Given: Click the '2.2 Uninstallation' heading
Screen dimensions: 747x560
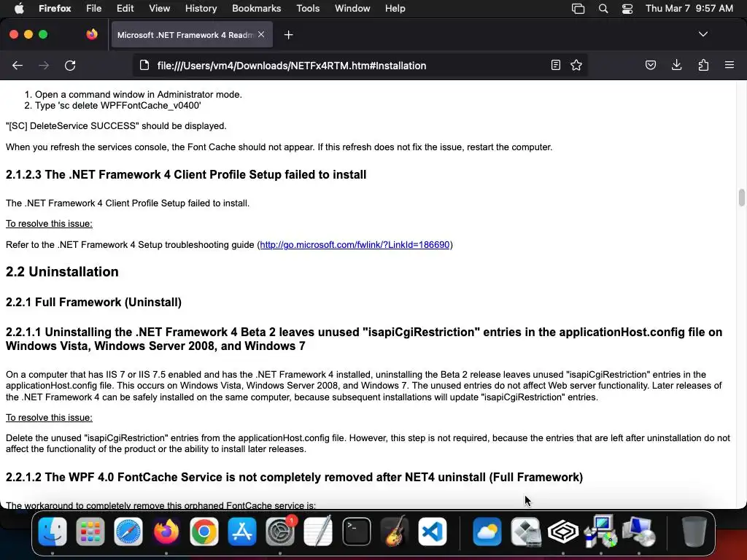Looking at the screenshot, I should click(x=62, y=272).
